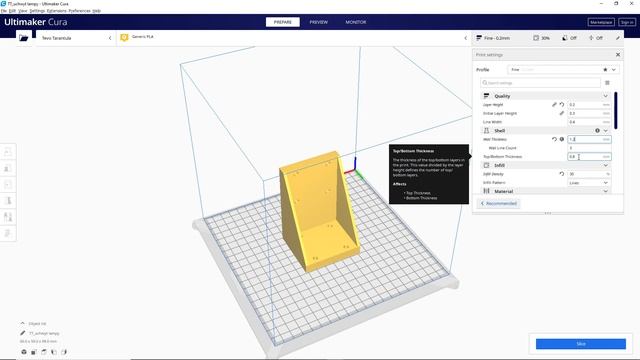Viewport: 640px width, 360px height.
Task: Click the pencil icon in print settings bar
Action: pos(618,38)
